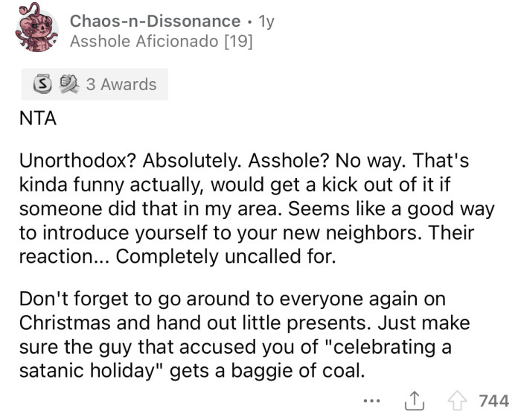The height and width of the screenshot is (420, 521).
Task: Click the handshake award icon
Action: coord(58,84)
